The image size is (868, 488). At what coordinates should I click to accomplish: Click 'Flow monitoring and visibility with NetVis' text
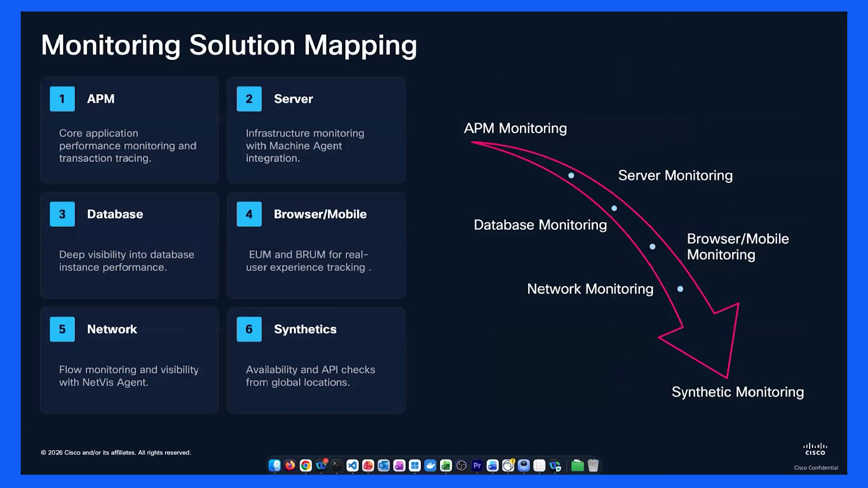point(129,376)
